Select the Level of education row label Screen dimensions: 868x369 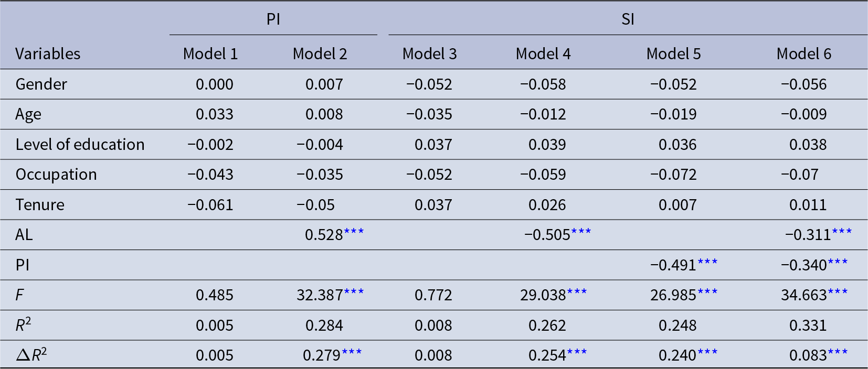coord(80,145)
